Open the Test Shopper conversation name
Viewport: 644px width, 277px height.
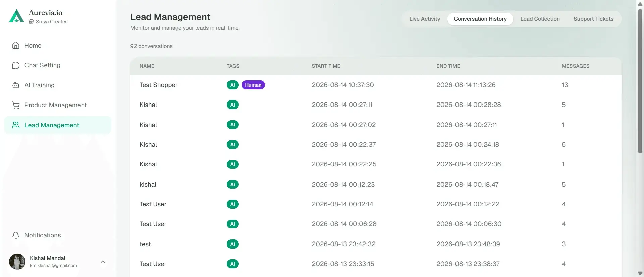(159, 85)
